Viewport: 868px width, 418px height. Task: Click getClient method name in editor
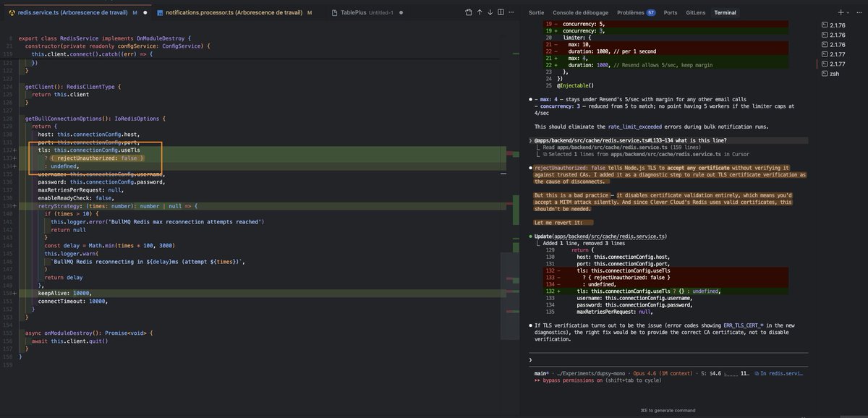[x=38, y=87]
